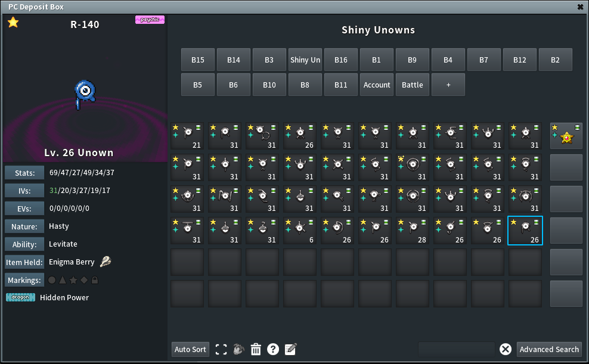Screen dimensions: 589x364
Task: Open the B14 box tab
Action: [x=234, y=60]
